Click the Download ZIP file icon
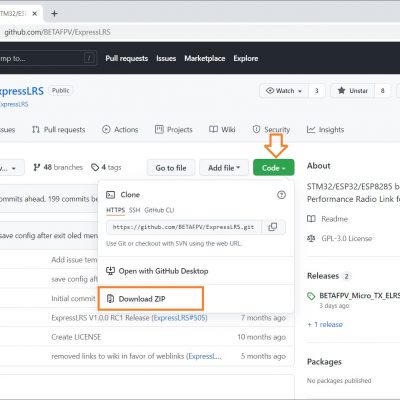This screenshot has height=400, width=400. [x=110, y=299]
